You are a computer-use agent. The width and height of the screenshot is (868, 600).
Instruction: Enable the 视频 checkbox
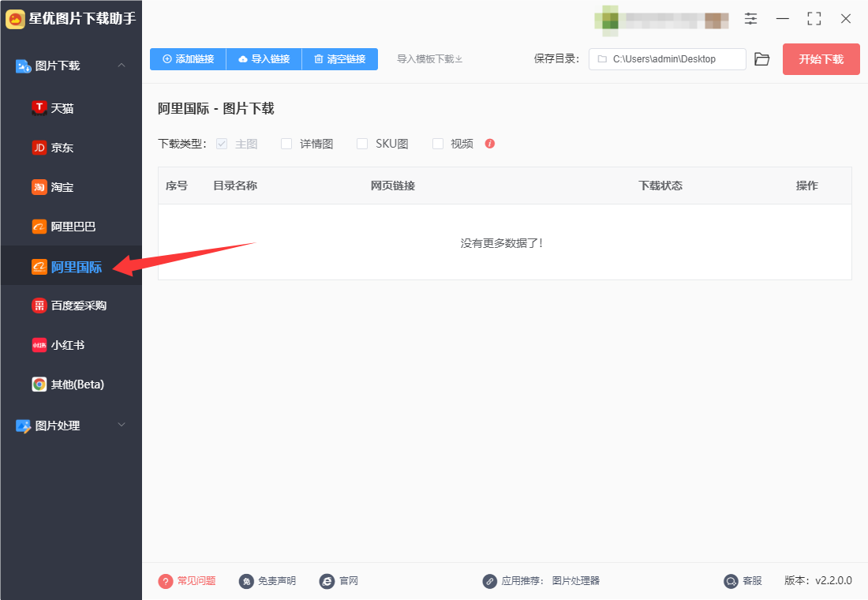click(438, 144)
